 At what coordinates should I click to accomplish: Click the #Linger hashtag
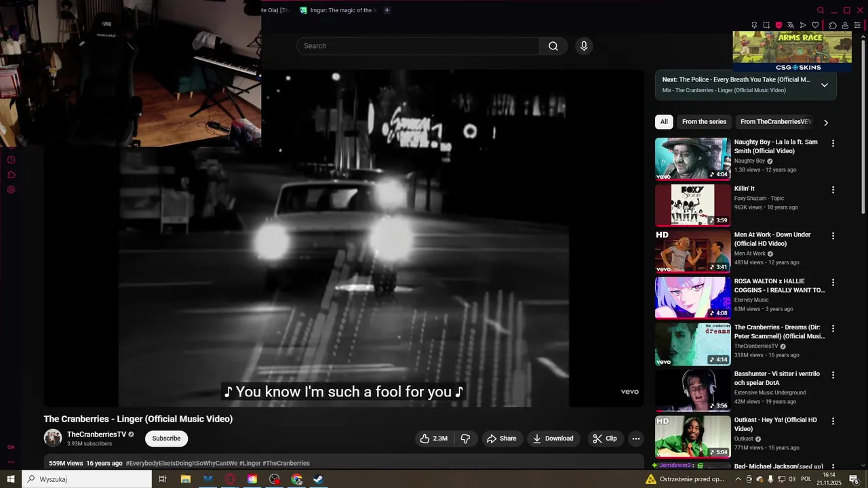(250, 464)
